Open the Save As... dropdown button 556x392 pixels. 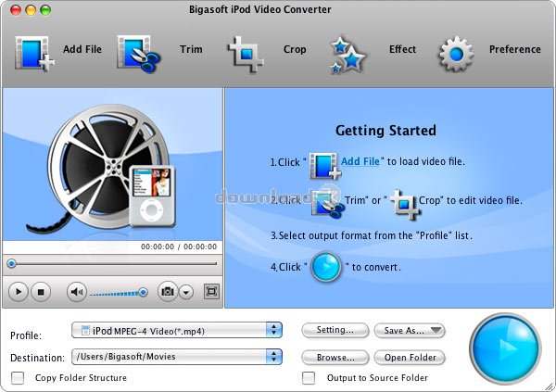coord(410,330)
